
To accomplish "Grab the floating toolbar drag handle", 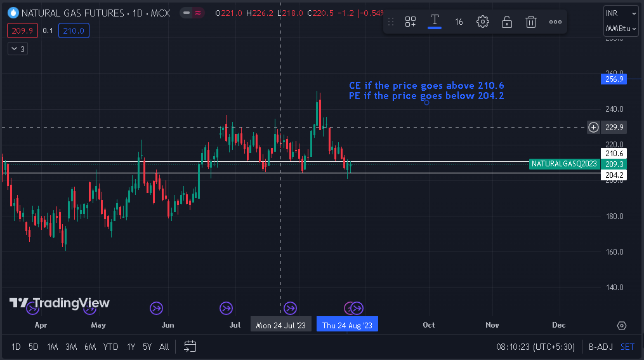I will click(x=391, y=22).
